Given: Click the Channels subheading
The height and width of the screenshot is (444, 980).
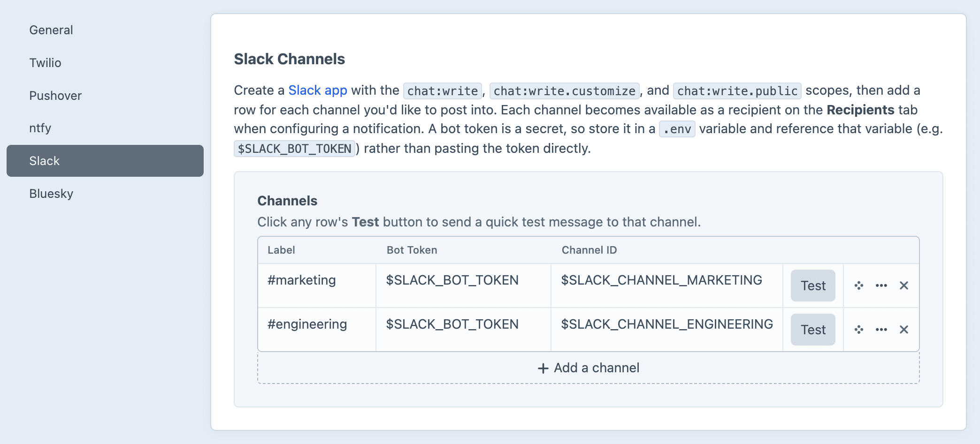Looking at the screenshot, I should pos(288,201).
